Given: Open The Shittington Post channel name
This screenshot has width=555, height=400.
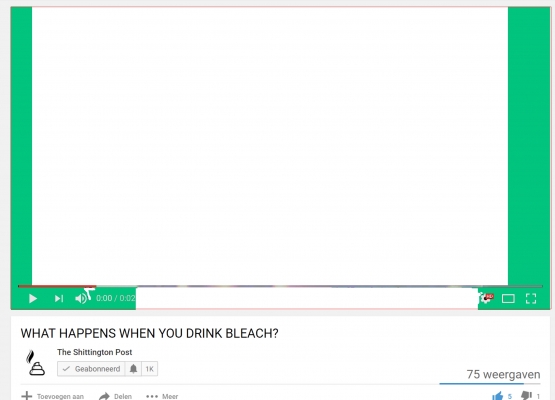Looking at the screenshot, I should click(x=95, y=352).
